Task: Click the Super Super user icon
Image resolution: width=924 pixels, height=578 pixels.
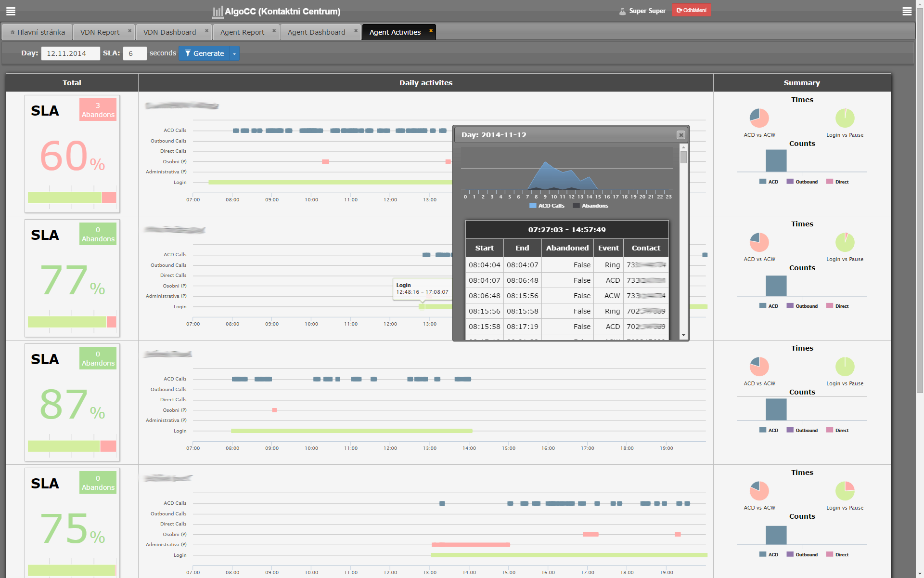Action: pyautogui.click(x=622, y=11)
